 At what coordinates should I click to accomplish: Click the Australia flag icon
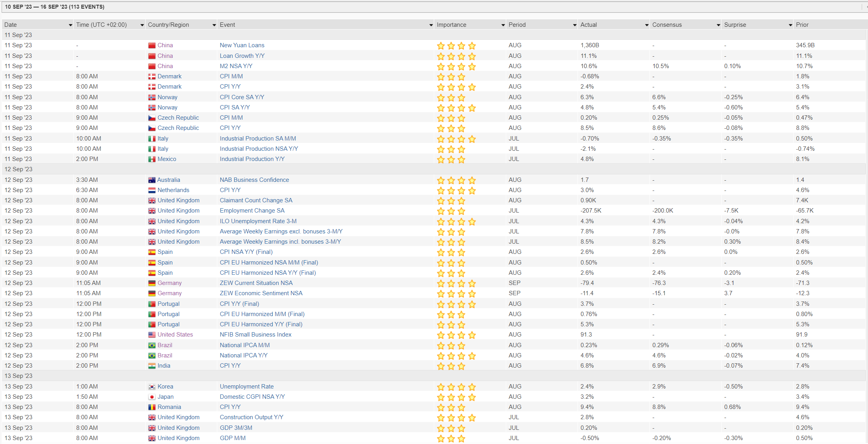152,180
